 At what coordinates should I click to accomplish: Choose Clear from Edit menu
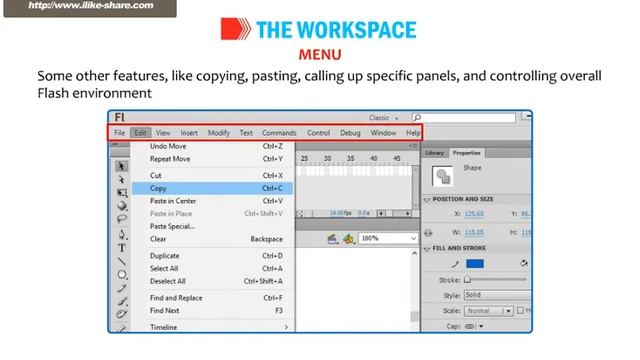[212, 239]
